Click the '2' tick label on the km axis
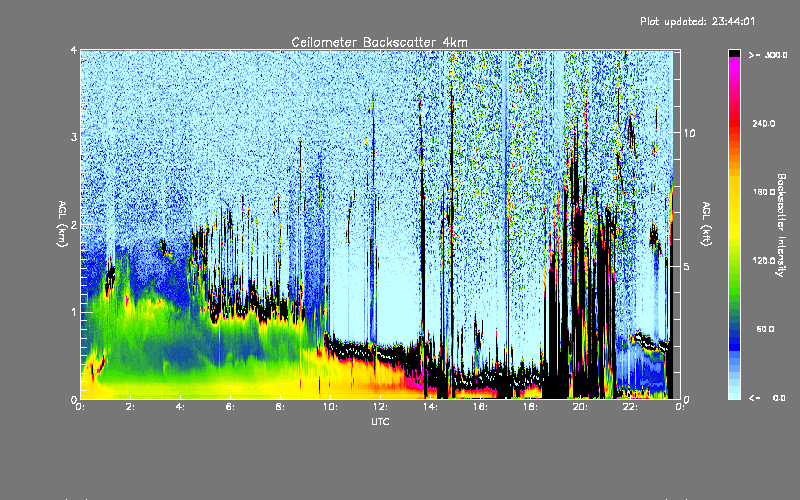Viewport: 800px width, 500px height. coord(74,225)
